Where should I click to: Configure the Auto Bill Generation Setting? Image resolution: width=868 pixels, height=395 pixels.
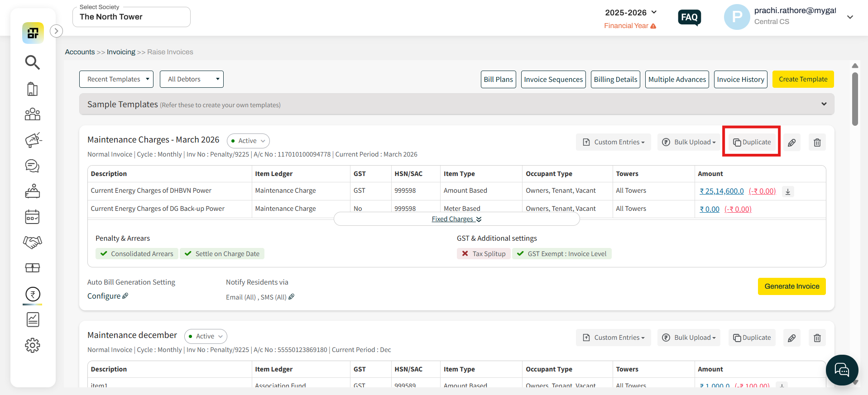tap(108, 296)
